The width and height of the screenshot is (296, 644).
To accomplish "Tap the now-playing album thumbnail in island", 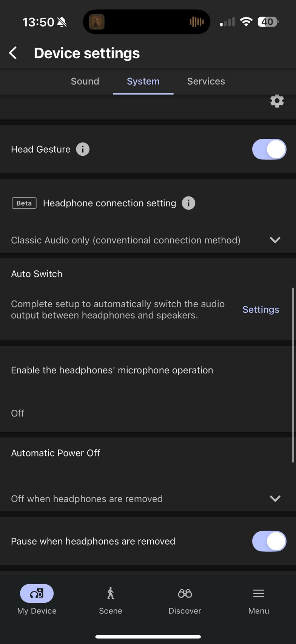I will pos(97,22).
